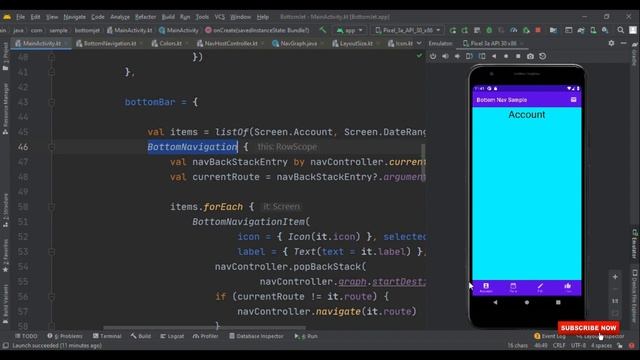
Task: Click emulator zoom to actual size 1:1 icon
Action: (x=615, y=301)
